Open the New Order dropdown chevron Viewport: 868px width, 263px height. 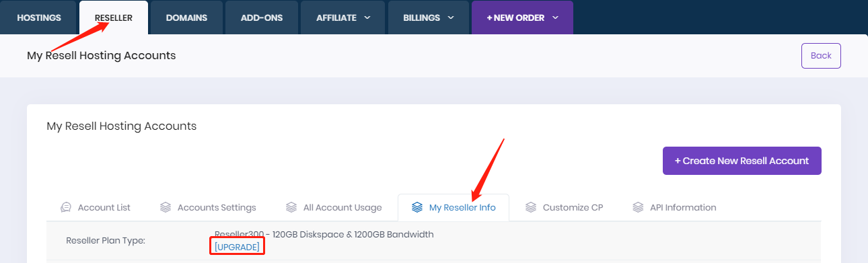(x=555, y=18)
